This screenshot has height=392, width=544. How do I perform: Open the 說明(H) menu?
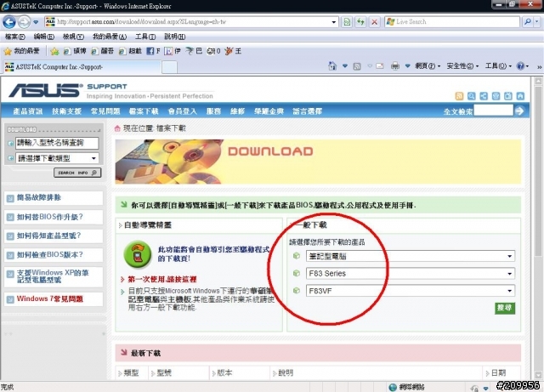tap(174, 37)
